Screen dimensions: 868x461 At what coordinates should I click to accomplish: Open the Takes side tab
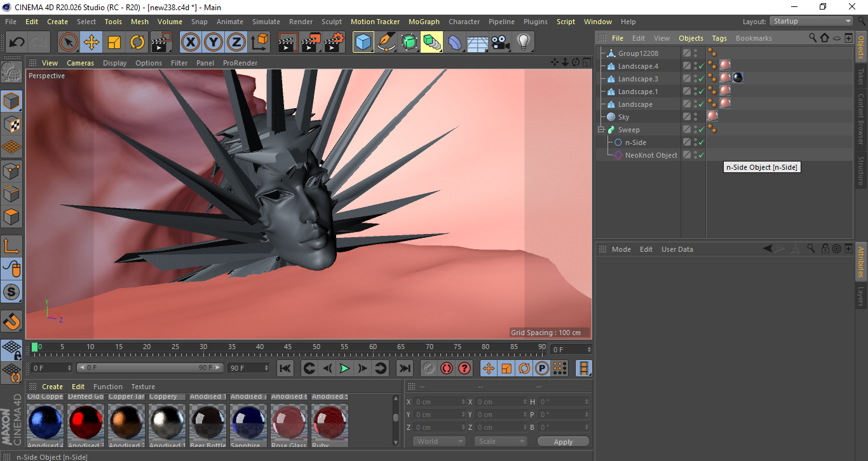[x=861, y=77]
